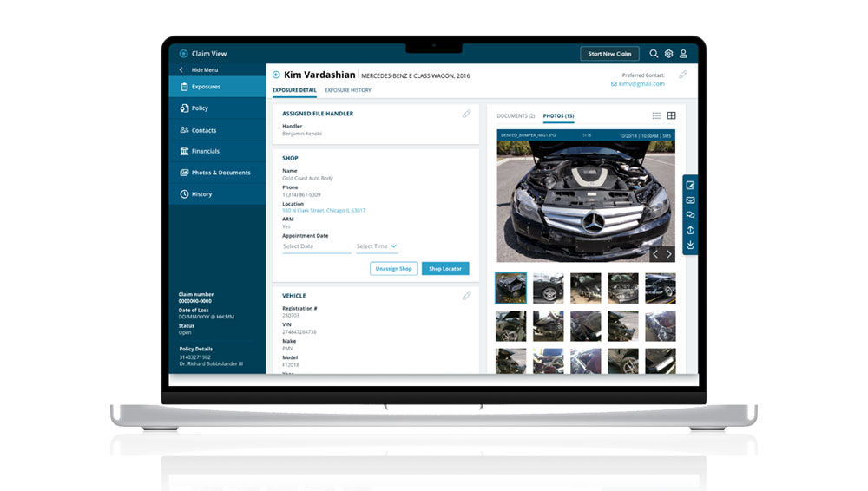This screenshot has width=868, height=491.
Task: Open the Select Time dropdown
Action: click(x=377, y=246)
